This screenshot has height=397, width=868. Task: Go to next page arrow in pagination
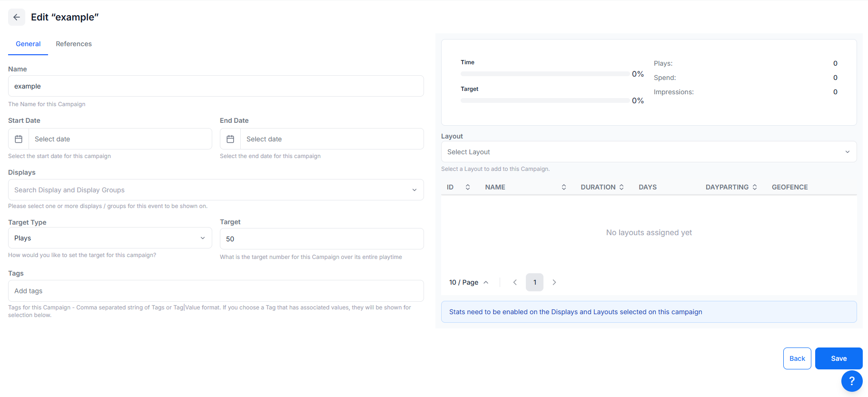pos(554,282)
